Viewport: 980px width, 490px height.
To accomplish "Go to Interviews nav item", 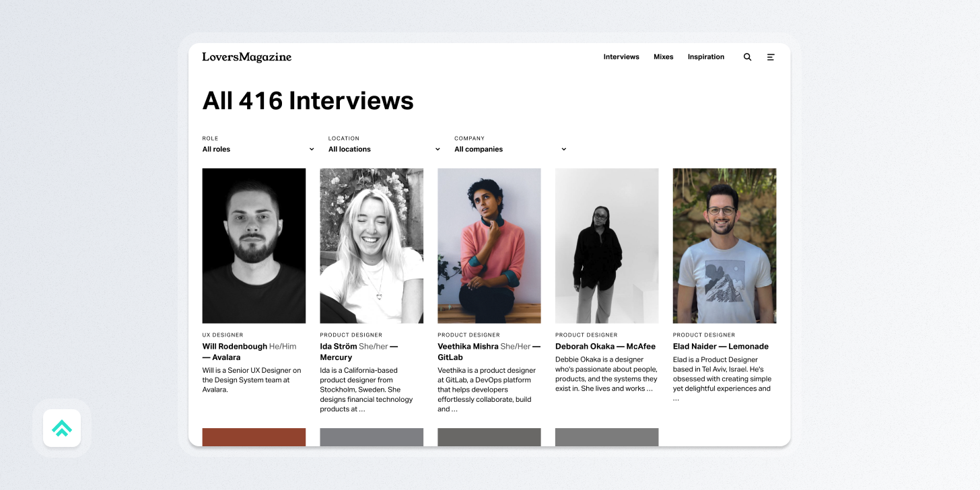I will click(x=621, y=57).
